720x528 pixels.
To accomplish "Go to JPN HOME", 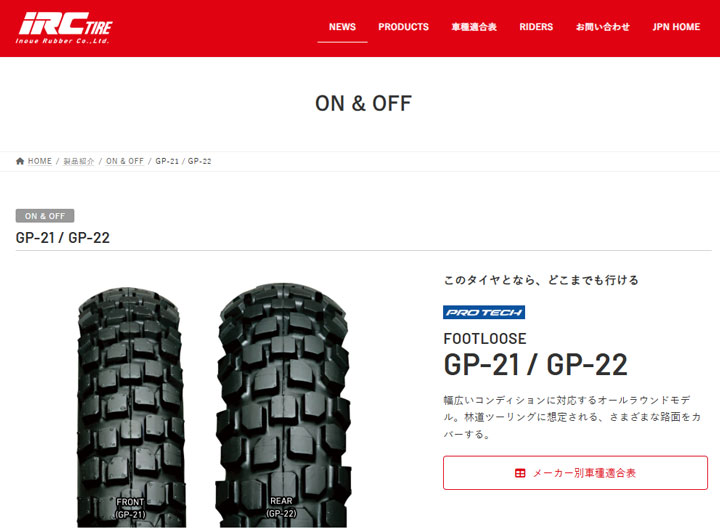I will (676, 27).
